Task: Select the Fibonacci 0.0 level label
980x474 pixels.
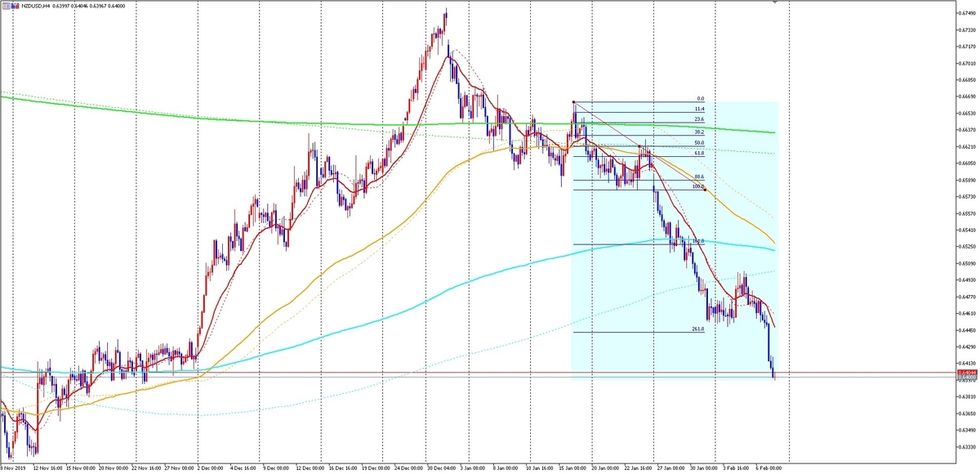Action: coord(700,99)
